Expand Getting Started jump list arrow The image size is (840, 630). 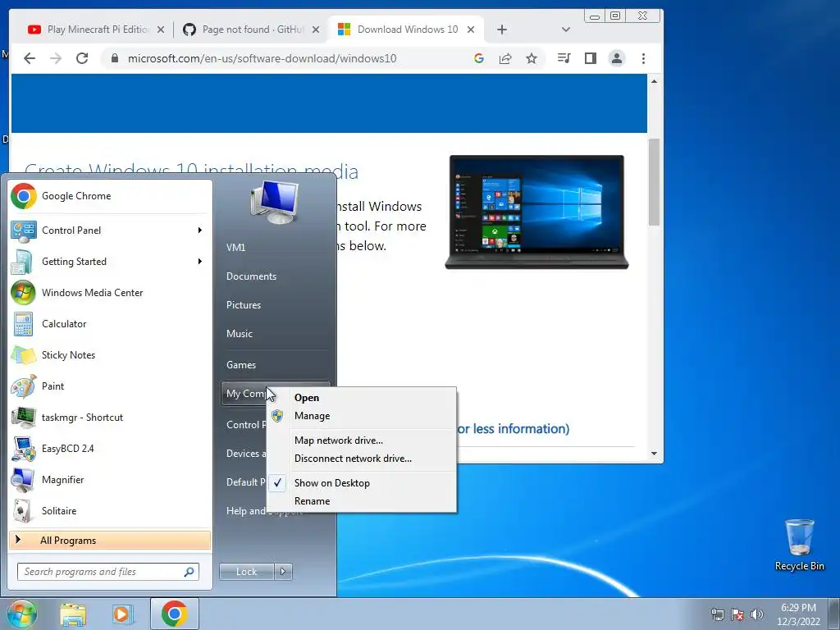pos(200,262)
